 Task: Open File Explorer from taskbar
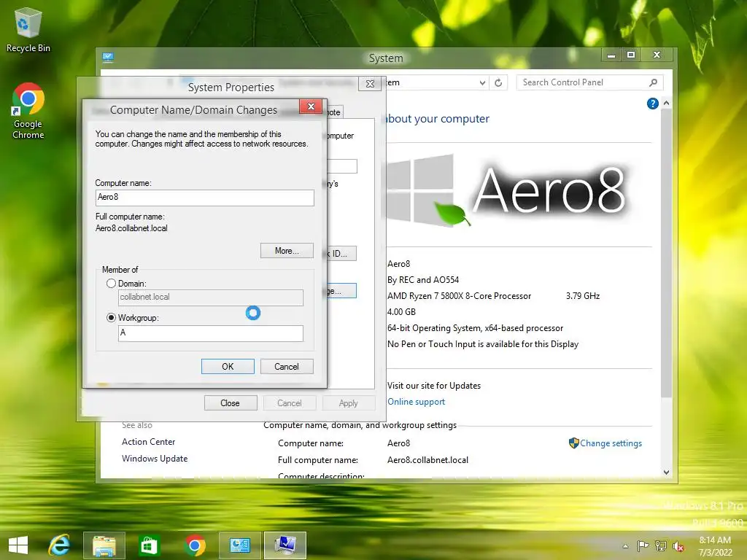[x=104, y=545]
